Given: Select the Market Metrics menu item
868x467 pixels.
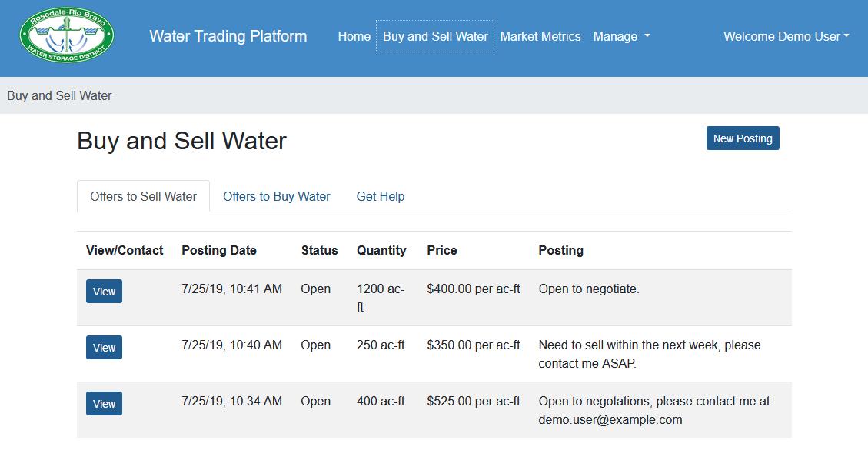Looking at the screenshot, I should tap(540, 36).
